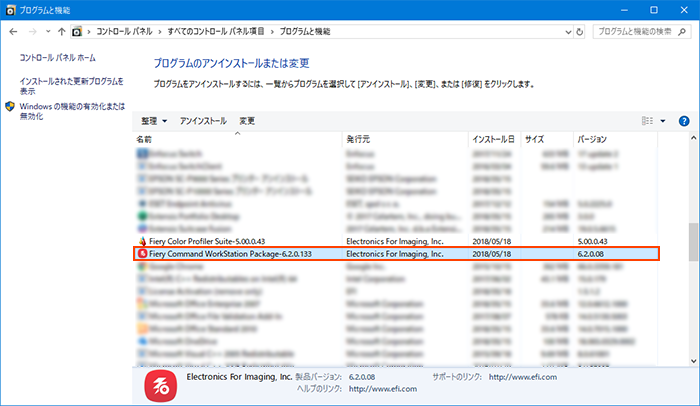Screen dimensions: 700x406
Task: Refresh the programs list
Action: point(579,32)
